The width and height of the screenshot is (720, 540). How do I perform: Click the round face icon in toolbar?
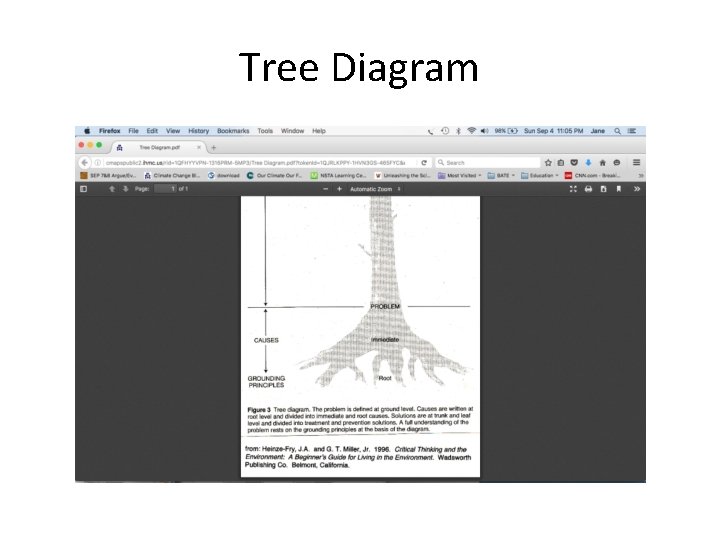point(617,163)
